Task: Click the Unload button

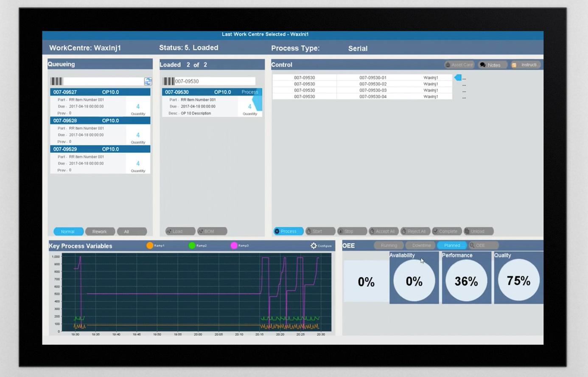Action: pyautogui.click(x=478, y=231)
